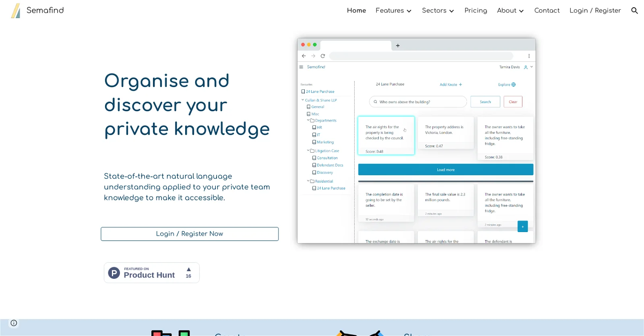Click the info icon at bottom-left corner
644x336 pixels.
pos(14,323)
